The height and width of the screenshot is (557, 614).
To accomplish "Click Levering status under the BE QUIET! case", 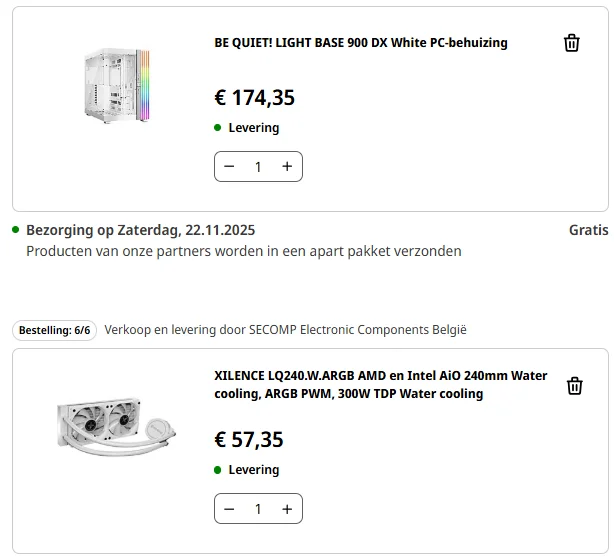I will click(253, 128).
